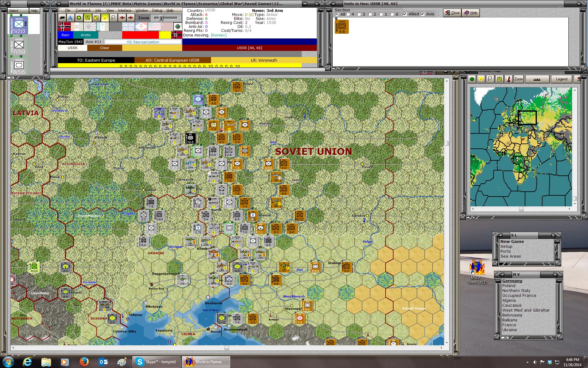Click the global map thumbnail view rectangle
The height and width of the screenshot is (368, 588).
527,118
